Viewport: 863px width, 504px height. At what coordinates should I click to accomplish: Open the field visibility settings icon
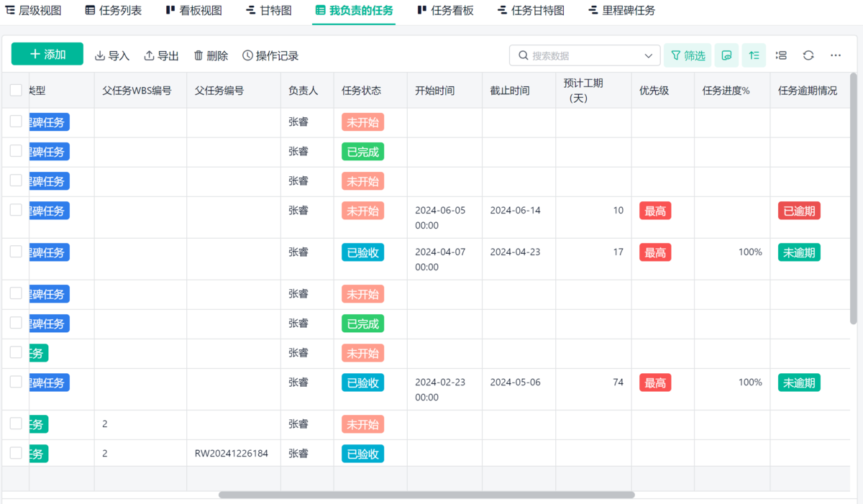726,55
